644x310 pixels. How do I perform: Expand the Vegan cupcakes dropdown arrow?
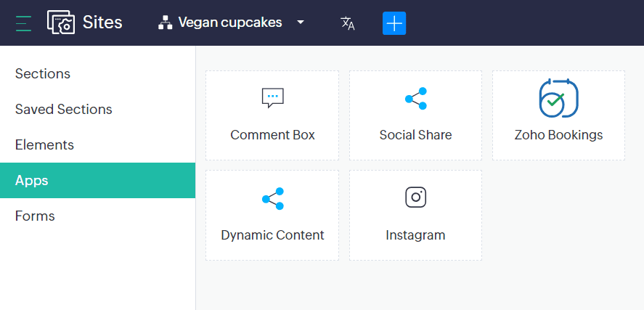(x=301, y=23)
